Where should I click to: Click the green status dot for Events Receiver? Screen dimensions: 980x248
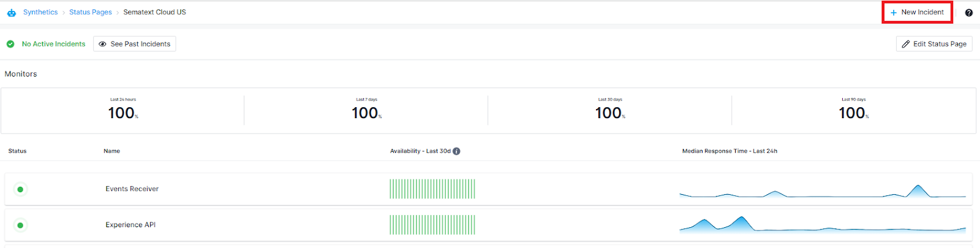point(20,189)
